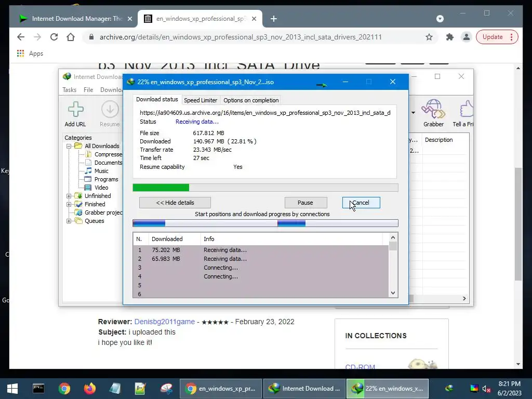The height and width of the screenshot is (399, 532).
Task: Launch Firefox from the taskbar
Action: 90,389
